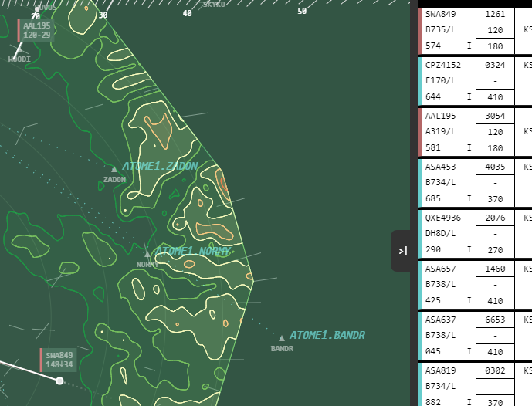The width and height of the screenshot is (532, 406).
Task: Select QXE4936 callsign in strip bay
Action: [442, 218]
